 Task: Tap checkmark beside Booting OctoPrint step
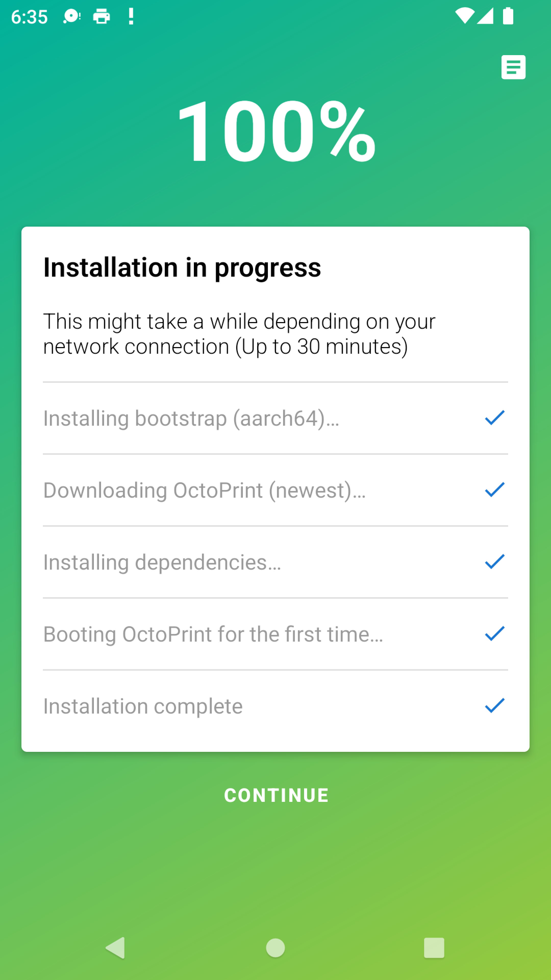pos(494,634)
